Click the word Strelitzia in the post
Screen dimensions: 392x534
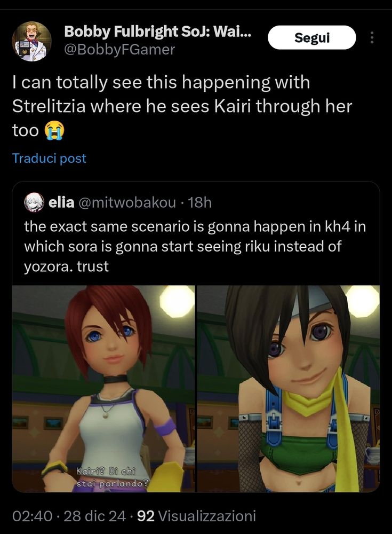pyautogui.click(x=49, y=107)
